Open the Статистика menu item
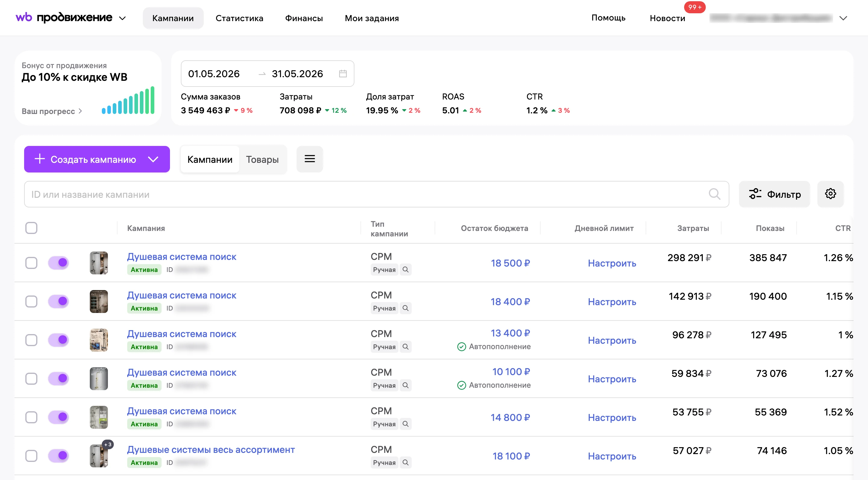The image size is (868, 480). pos(239,18)
